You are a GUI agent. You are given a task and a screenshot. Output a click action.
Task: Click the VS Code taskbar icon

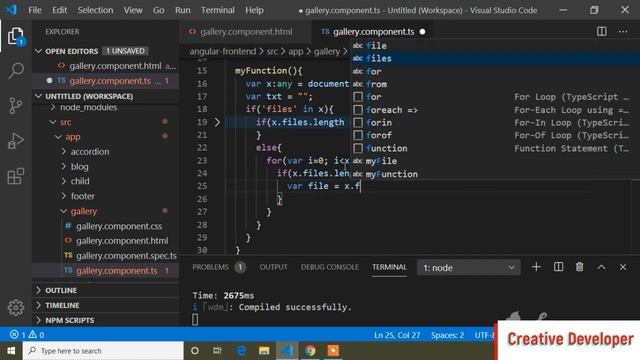[287, 351]
